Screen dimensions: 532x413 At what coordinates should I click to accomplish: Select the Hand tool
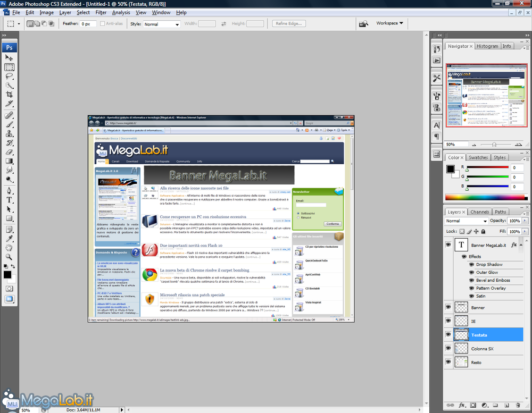(9, 248)
